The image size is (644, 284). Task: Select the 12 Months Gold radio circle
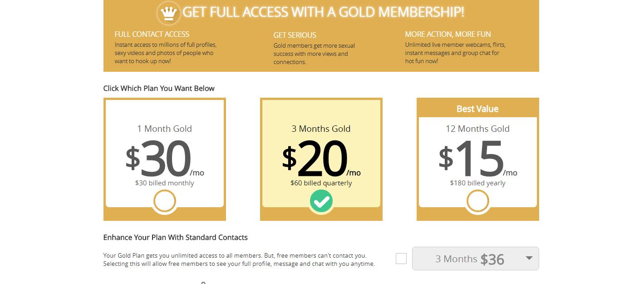(478, 201)
